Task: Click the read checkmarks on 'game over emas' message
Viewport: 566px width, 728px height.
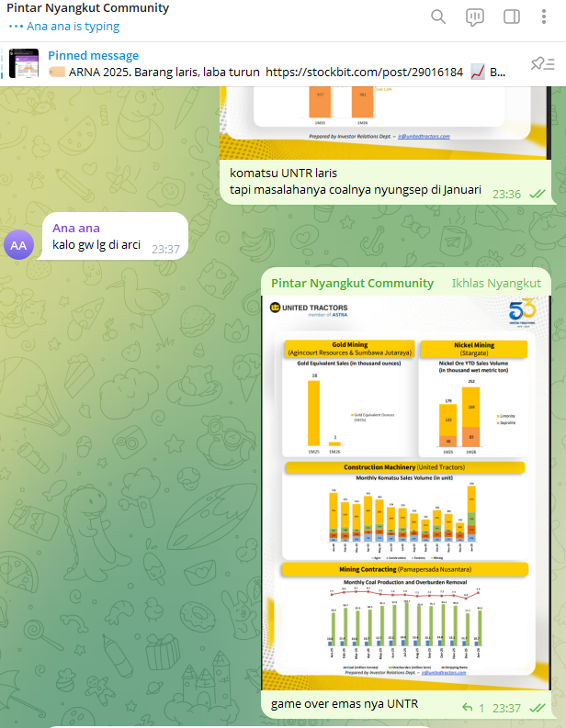Action: [538, 708]
